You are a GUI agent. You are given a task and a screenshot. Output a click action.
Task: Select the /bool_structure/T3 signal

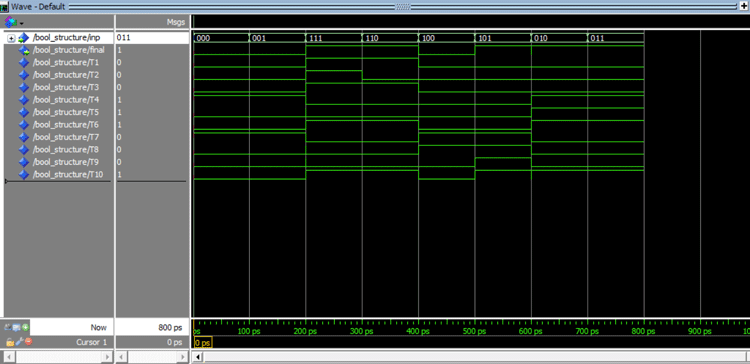coord(66,88)
